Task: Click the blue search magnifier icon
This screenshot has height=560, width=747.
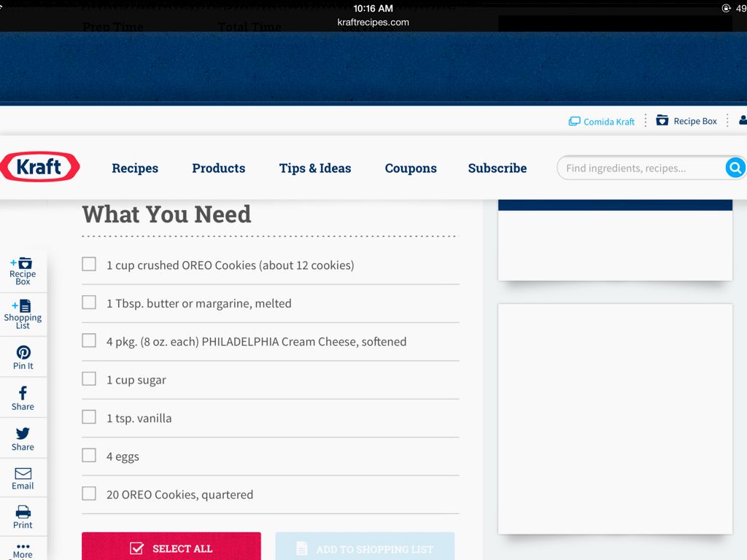Action: 735,168
